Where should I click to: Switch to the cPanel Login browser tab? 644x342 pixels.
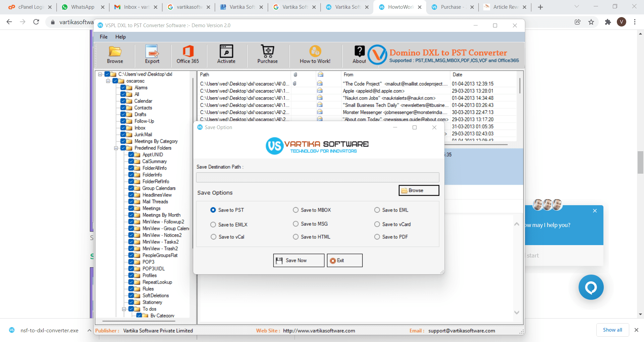point(30,7)
